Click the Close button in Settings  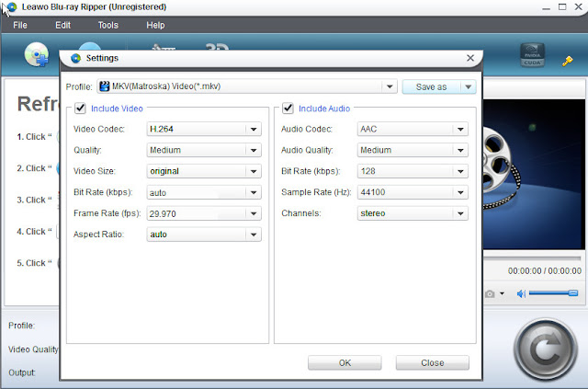coord(433,362)
